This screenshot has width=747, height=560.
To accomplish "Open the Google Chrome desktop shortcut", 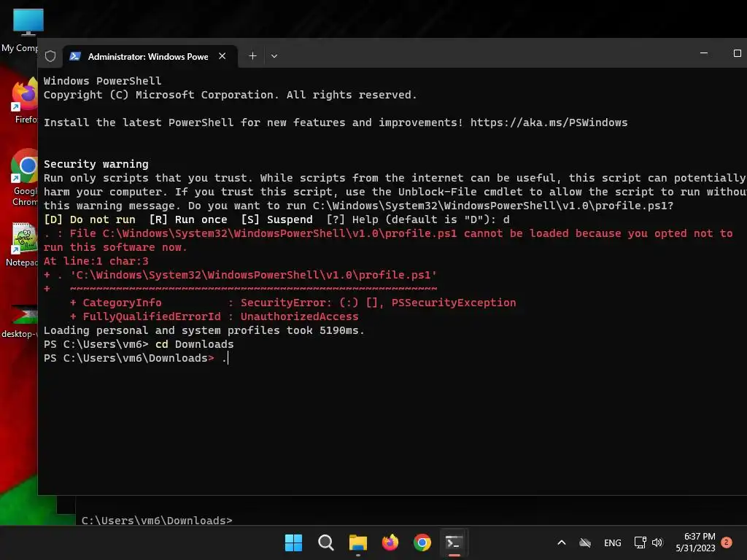I will [24, 178].
